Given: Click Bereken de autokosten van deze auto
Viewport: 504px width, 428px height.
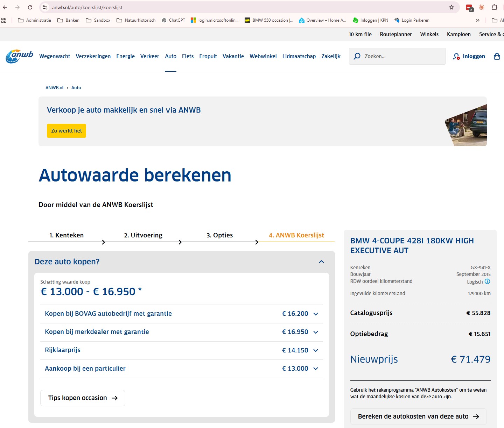Looking at the screenshot, I should click(x=418, y=416).
